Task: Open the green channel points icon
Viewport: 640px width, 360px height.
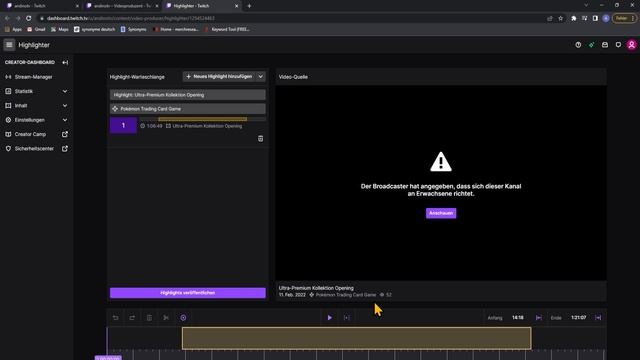Action: coord(591,45)
